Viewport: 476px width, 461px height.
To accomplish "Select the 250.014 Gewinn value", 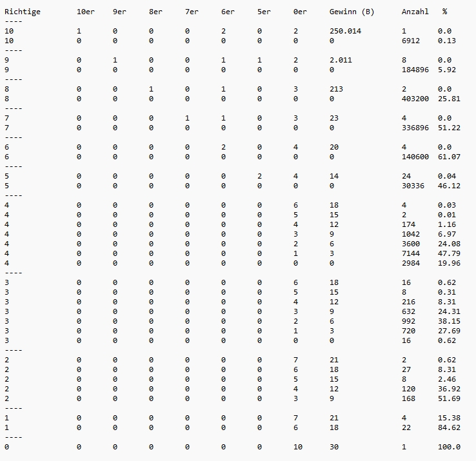I will pyautogui.click(x=346, y=31).
